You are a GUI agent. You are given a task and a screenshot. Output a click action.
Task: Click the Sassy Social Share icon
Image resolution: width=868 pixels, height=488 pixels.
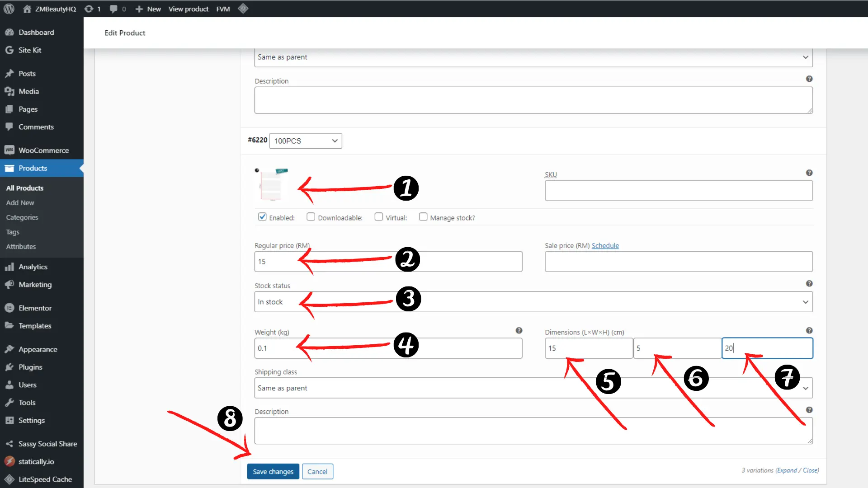pos(9,444)
